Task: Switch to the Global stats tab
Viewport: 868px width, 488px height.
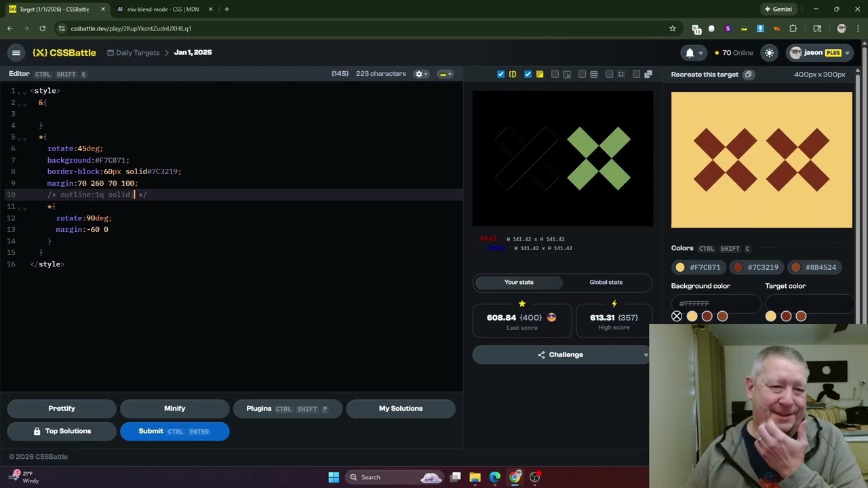Action: click(x=606, y=282)
